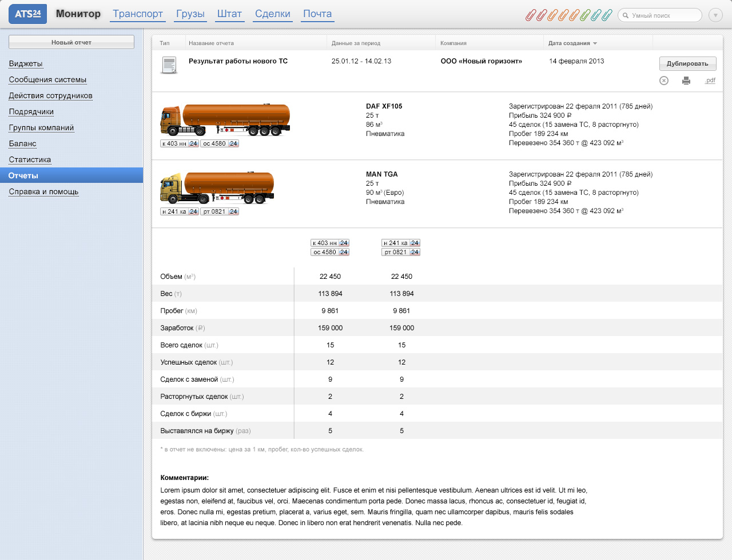Click the magnifier icon in smart search
This screenshot has width=732, height=560.
pos(626,15)
